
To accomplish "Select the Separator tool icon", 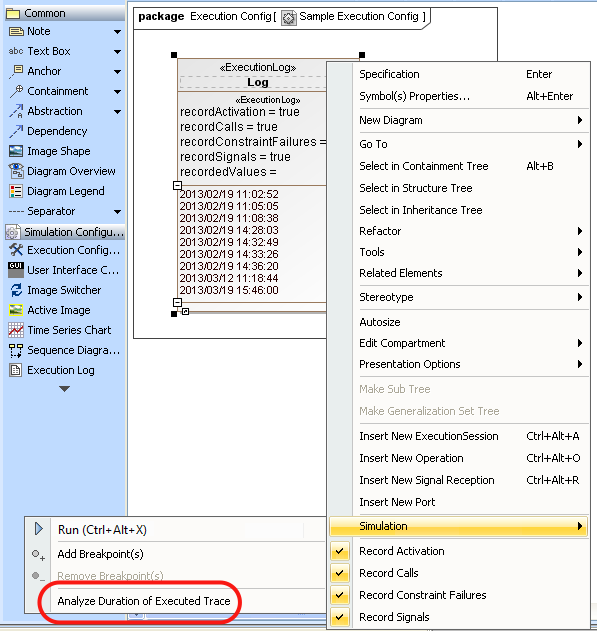I will (x=16, y=211).
